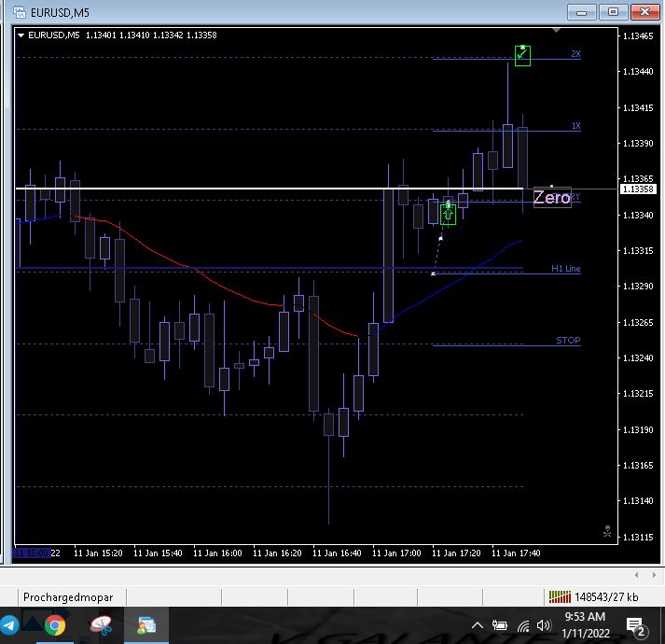Screen dimensions: 665x644
Task: Click the green up-arrow entry marker
Action: [448, 214]
